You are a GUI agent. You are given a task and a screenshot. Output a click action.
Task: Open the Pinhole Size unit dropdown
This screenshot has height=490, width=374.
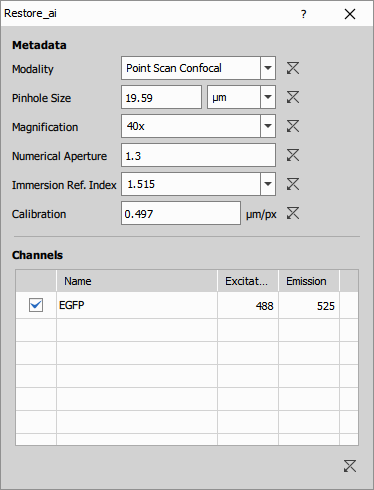pyautogui.click(x=268, y=97)
